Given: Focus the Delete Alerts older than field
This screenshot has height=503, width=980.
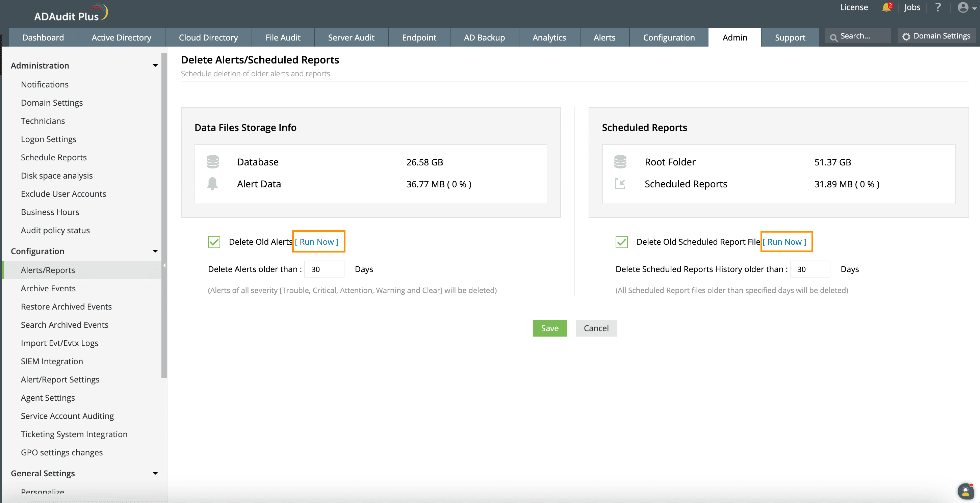Looking at the screenshot, I should point(324,269).
